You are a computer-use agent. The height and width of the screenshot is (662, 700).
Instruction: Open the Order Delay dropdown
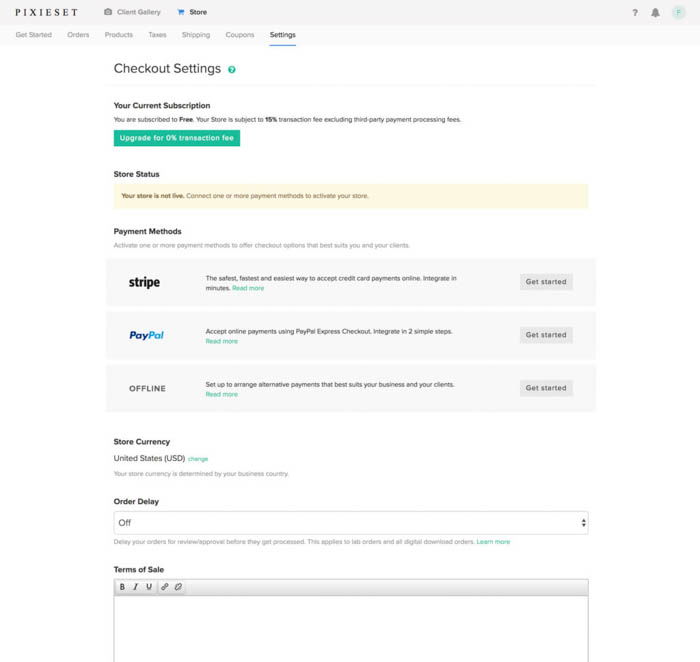point(351,523)
